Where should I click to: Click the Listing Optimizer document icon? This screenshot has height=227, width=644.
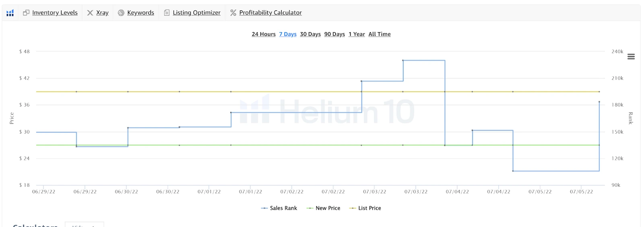point(167,13)
